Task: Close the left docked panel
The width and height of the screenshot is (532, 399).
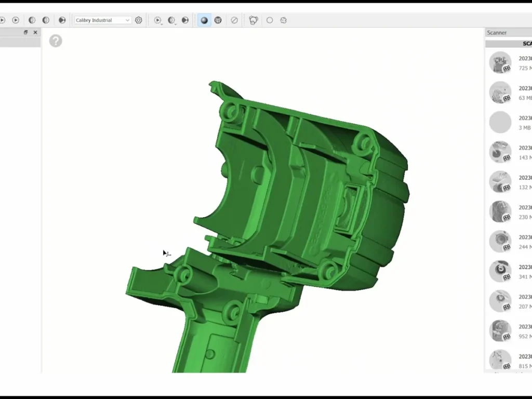Action: [x=35, y=32]
